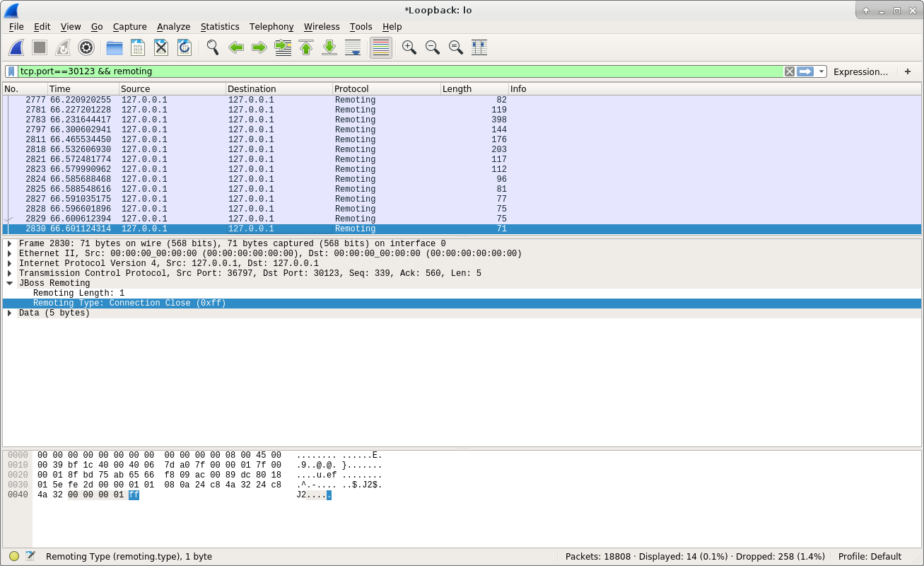Close this capture file icon

pyautogui.click(x=161, y=48)
